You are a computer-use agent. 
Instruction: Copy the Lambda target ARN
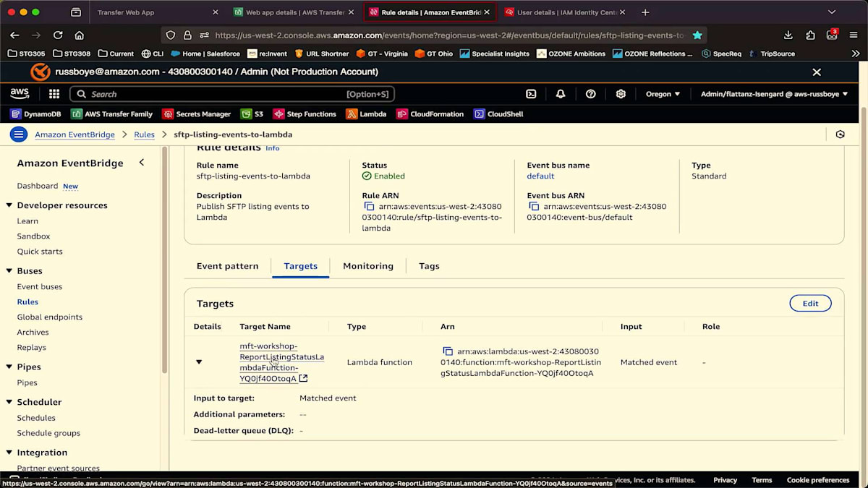coord(448,351)
